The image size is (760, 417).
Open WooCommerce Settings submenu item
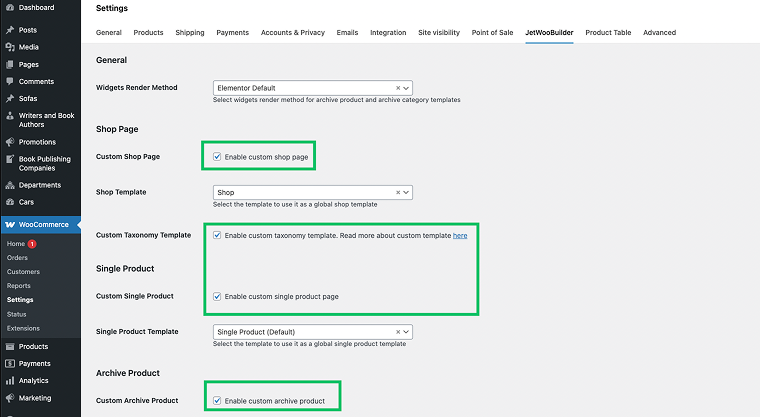(20, 300)
